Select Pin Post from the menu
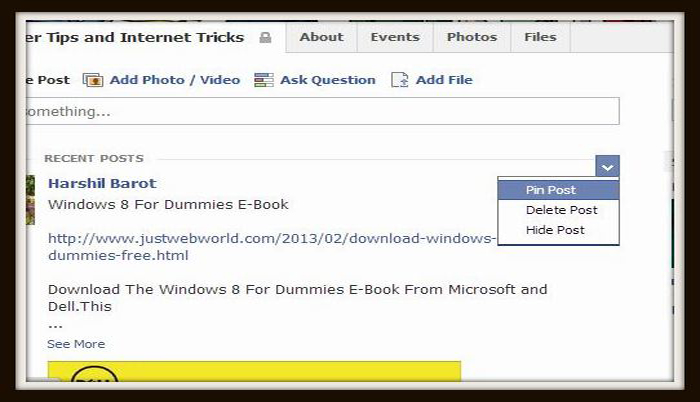Image resolution: width=700 pixels, height=402 pixels. click(558, 190)
